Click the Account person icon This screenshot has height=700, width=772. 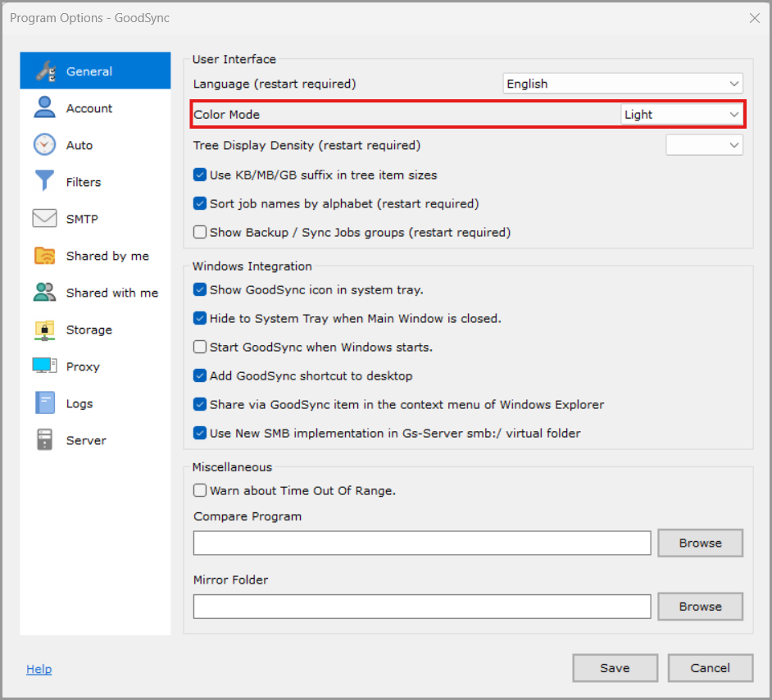pyautogui.click(x=44, y=107)
